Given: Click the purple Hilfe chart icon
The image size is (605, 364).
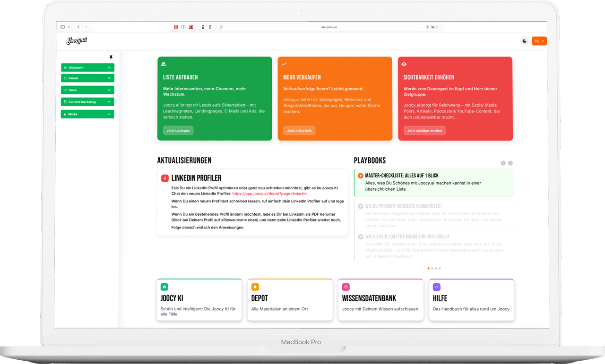Looking at the screenshot, I should coord(437,287).
